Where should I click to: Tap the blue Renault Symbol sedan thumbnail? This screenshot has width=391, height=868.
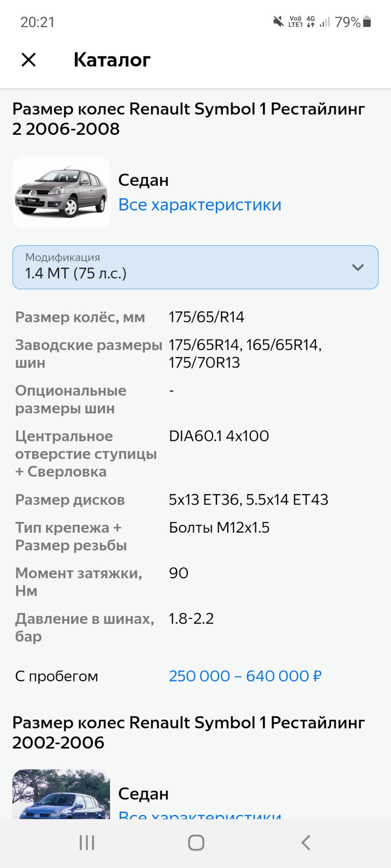pyautogui.click(x=61, y=794)
